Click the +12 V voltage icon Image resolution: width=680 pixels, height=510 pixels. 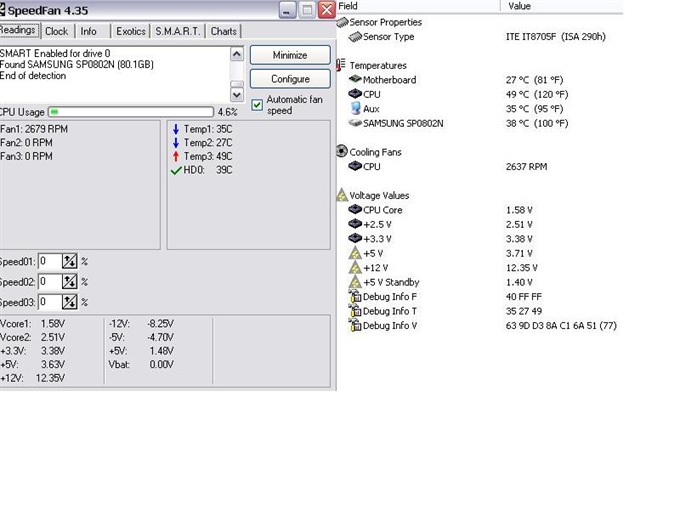355,268
